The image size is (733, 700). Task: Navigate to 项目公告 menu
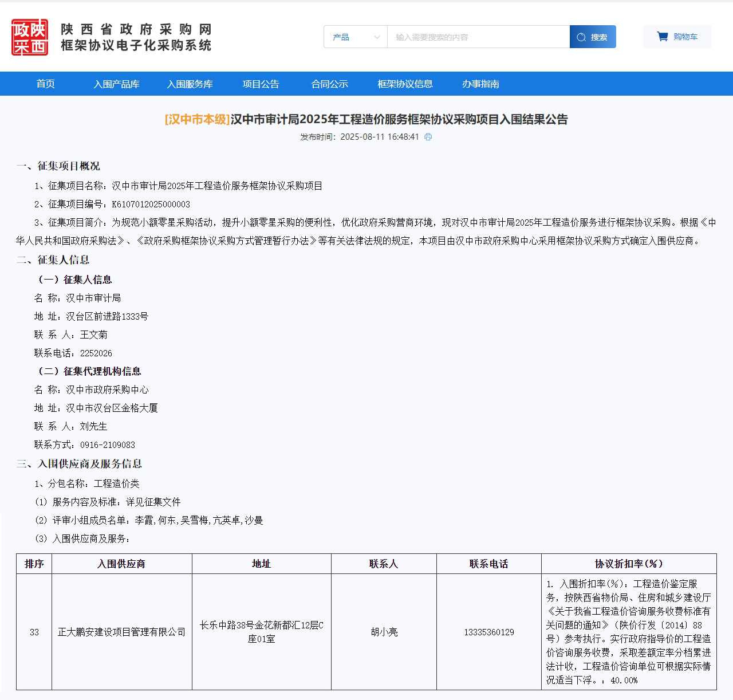pyautogui.click(x=261, y=84)
